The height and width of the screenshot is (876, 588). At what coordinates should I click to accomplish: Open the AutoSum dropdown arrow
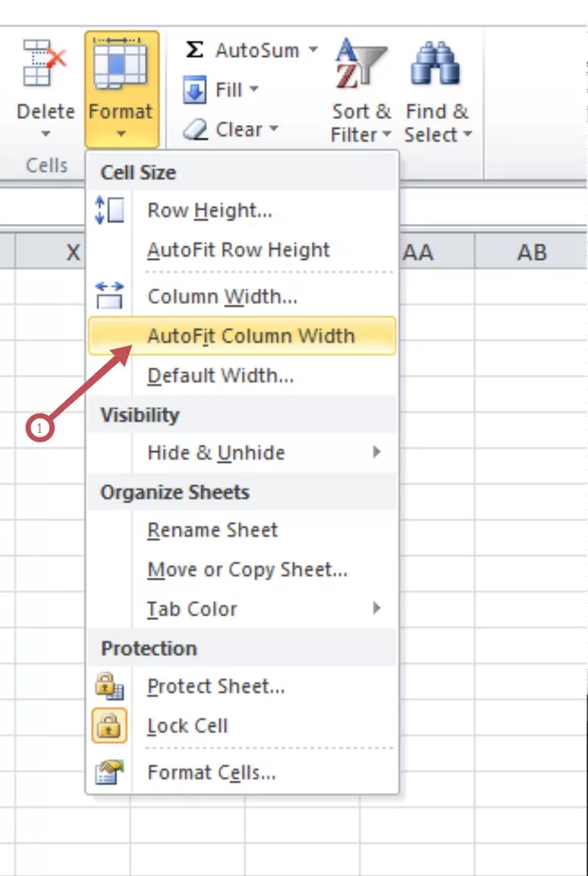[313, 50]
